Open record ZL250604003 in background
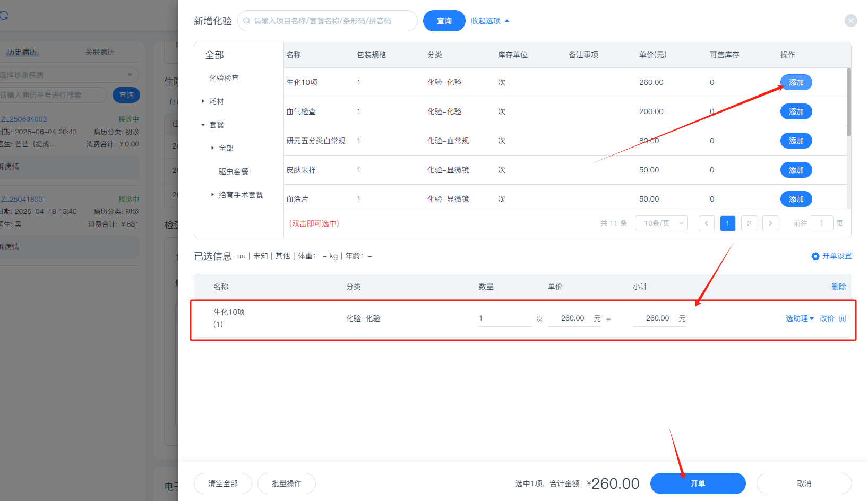868x501 pixels. 24,119
